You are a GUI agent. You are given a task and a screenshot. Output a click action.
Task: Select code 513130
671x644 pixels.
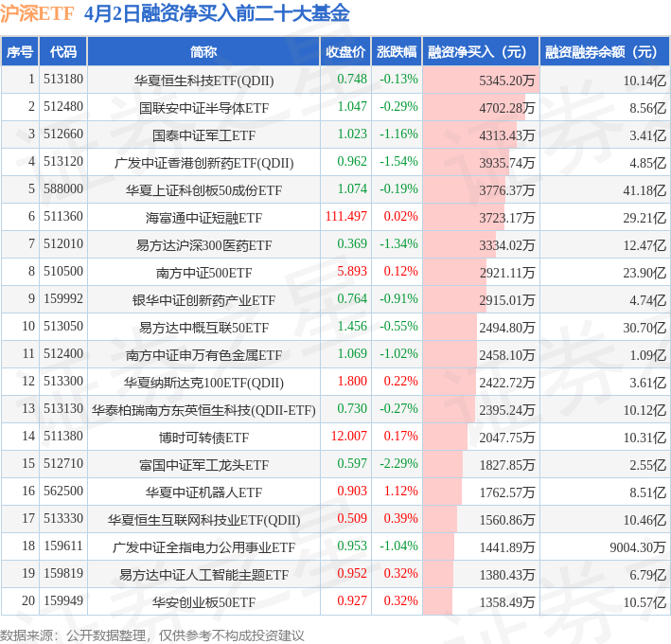63,408
